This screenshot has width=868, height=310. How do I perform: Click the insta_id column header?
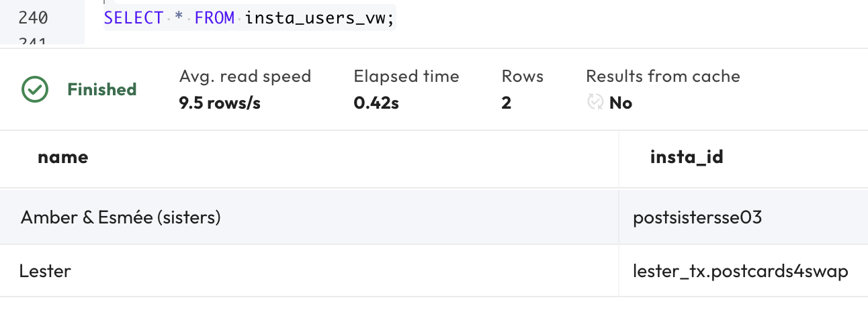[x=687, y=157]
